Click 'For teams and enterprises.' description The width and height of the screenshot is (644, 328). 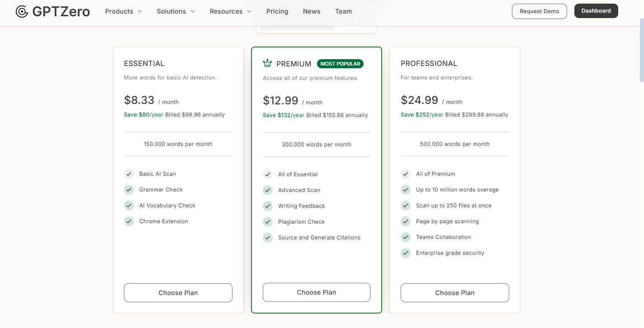pos(437,78)
